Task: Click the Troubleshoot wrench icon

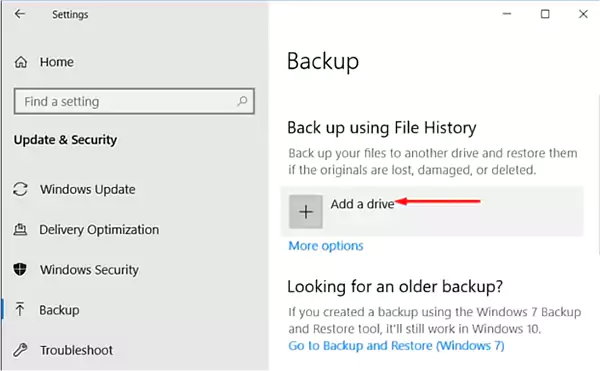Action: [20, 350]
